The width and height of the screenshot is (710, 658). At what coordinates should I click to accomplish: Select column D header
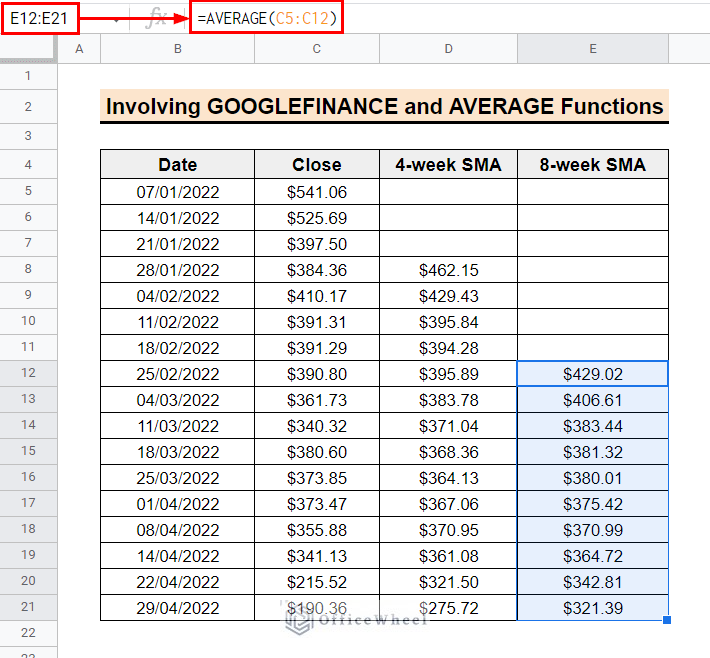click(x=448, y=49)
